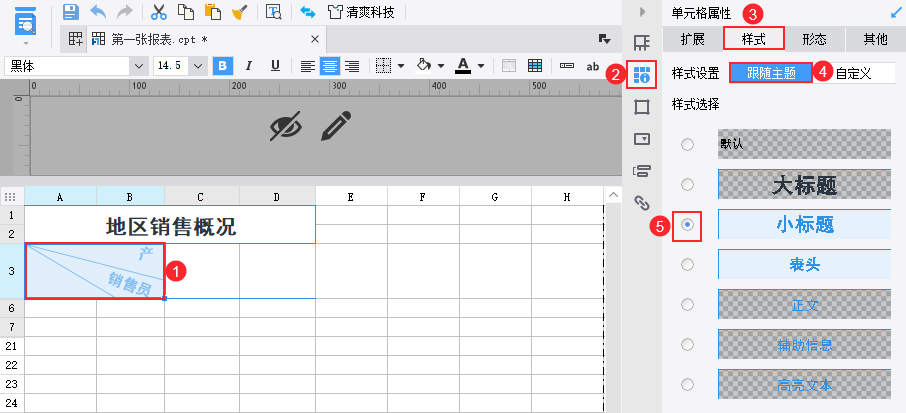
Task: Click the Cut scissors icon
Action: pyautogui.click(x=158, y=12)
